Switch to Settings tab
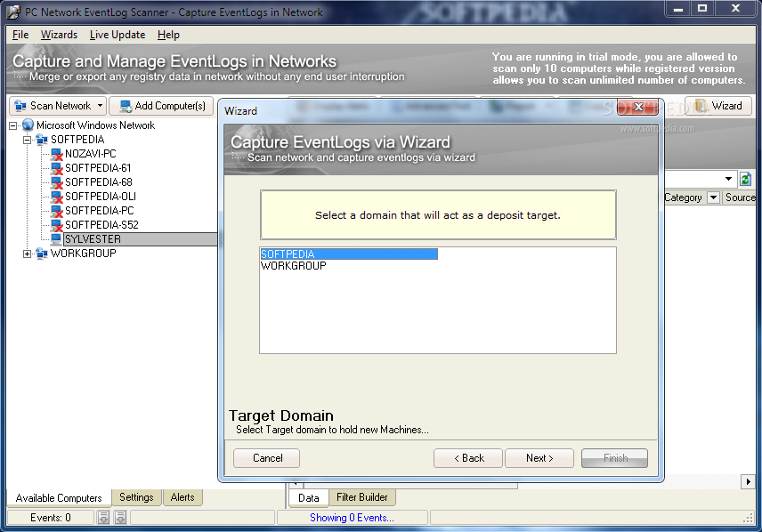This screenshot has height=532, width=762. tap(136, 497)
